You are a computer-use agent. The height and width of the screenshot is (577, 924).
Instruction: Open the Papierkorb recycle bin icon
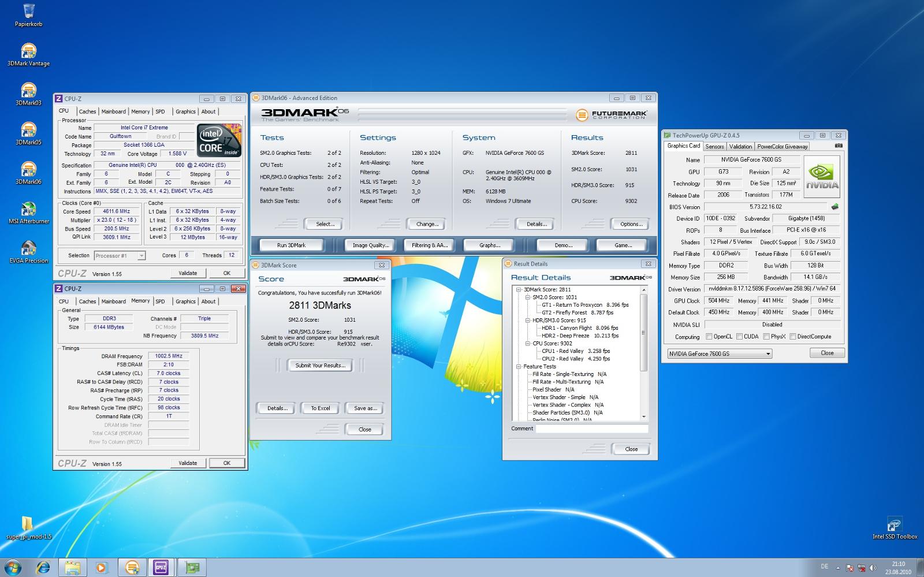[x=28, y=15]
